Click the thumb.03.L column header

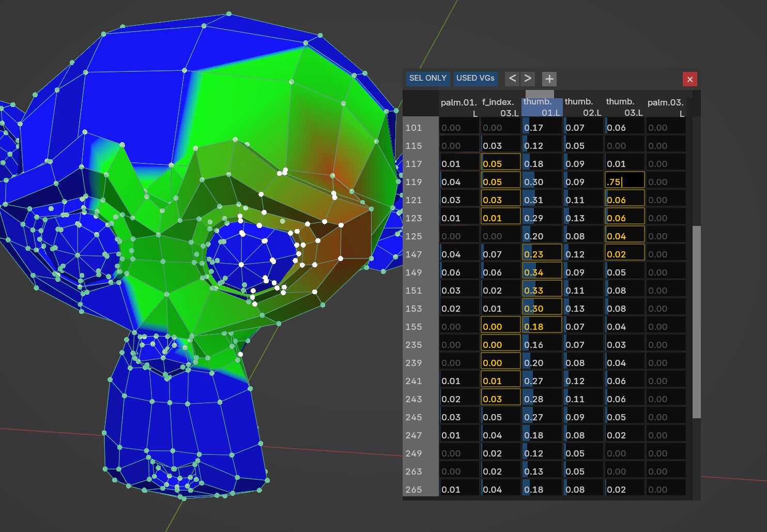click(x=624, y=108)
